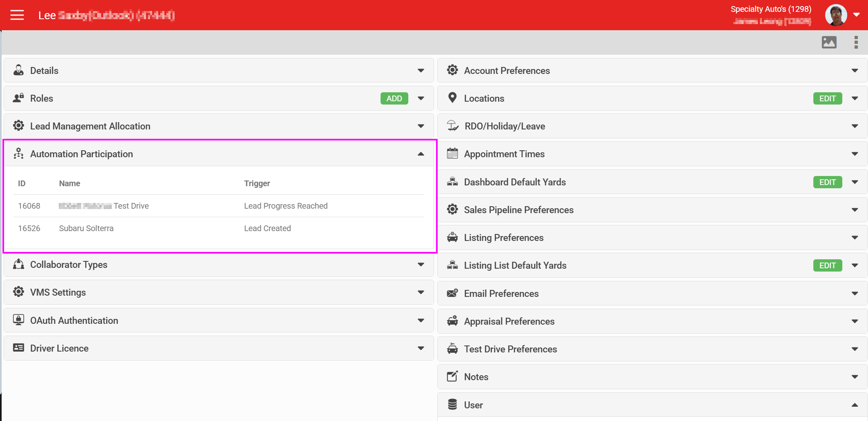This screenshot has width=868, height=421.
Task: Collapse the Automation Participation panel
Action: pos(421,154)
